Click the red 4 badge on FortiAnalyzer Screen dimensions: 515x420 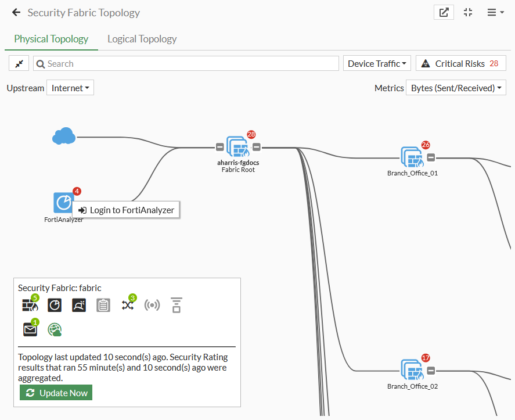click(x=77, y=191)
